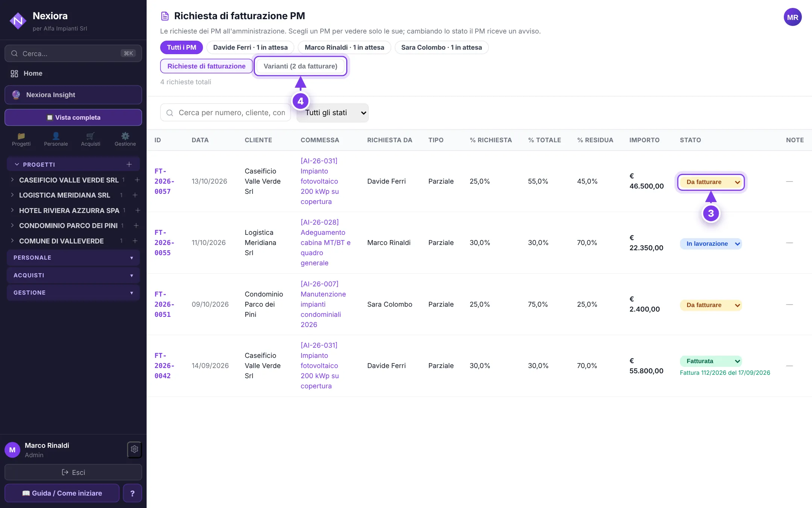Filter by Davide Ferri requests
This screenshot has height=508, width=812.
click(x=250, y=47)
